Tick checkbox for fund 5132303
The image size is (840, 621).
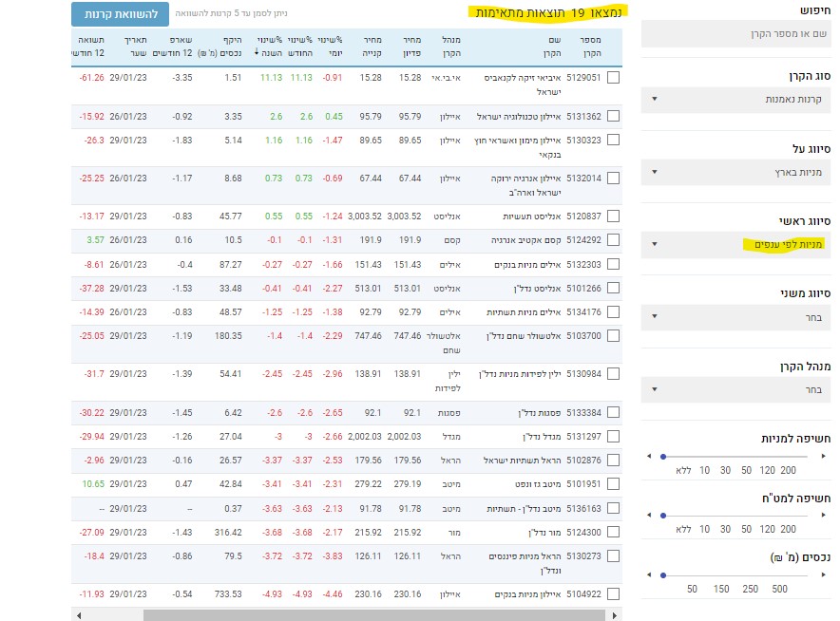click(614, 265)
